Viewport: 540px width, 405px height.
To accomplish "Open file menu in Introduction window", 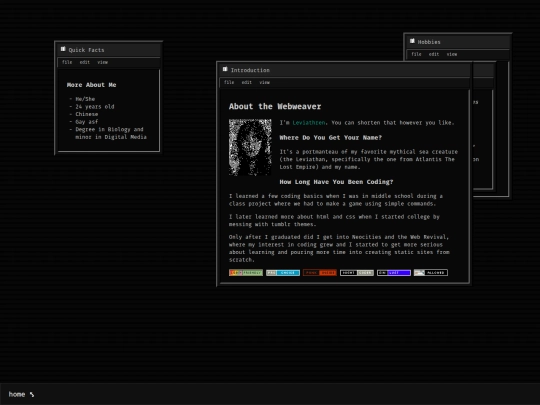I will pos(229,82).
